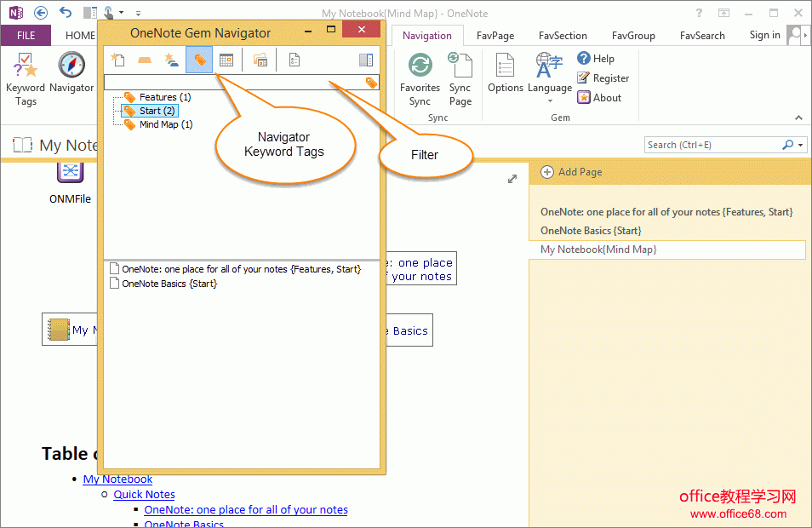Screen dimensions: 812x528
Task: Click the tag icon in filter box
Action: pyautogui.click(x=371, y=83)
